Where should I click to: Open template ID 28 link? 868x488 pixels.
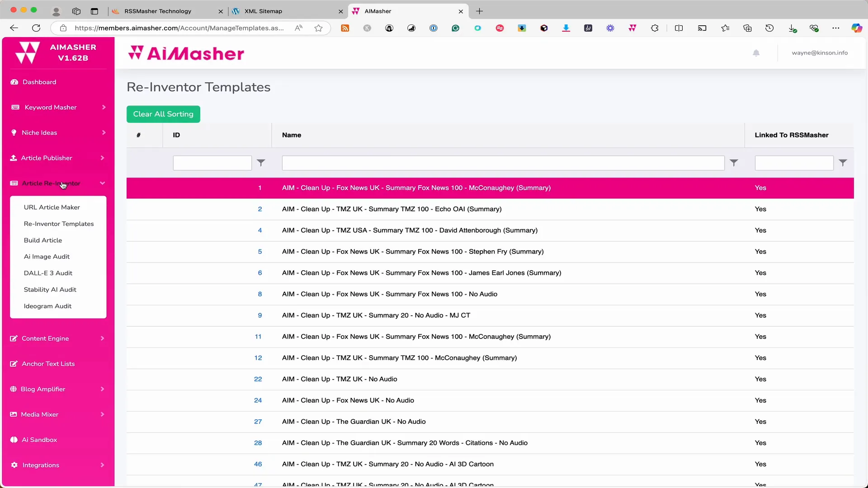(x=258, y=443)
